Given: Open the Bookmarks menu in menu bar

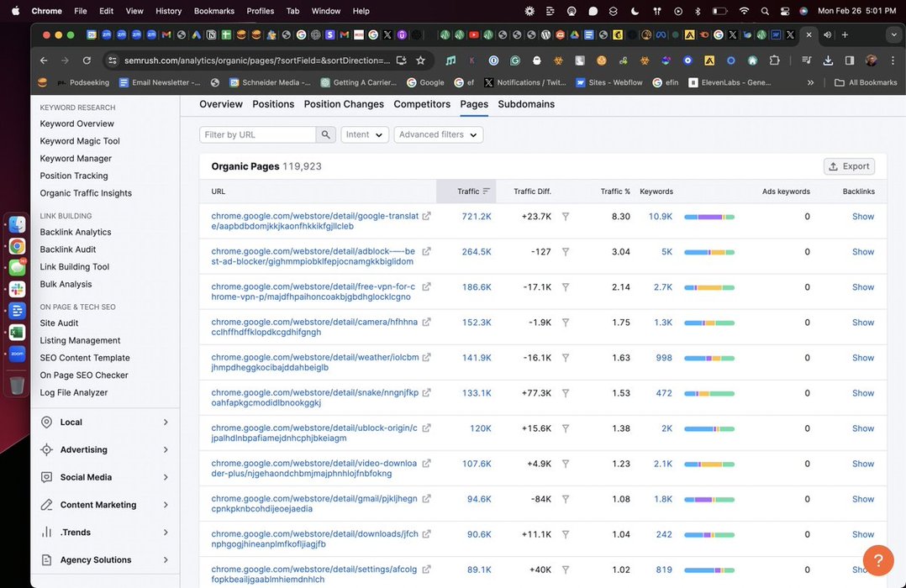Looking at the screenshot, I should [214, 11].
